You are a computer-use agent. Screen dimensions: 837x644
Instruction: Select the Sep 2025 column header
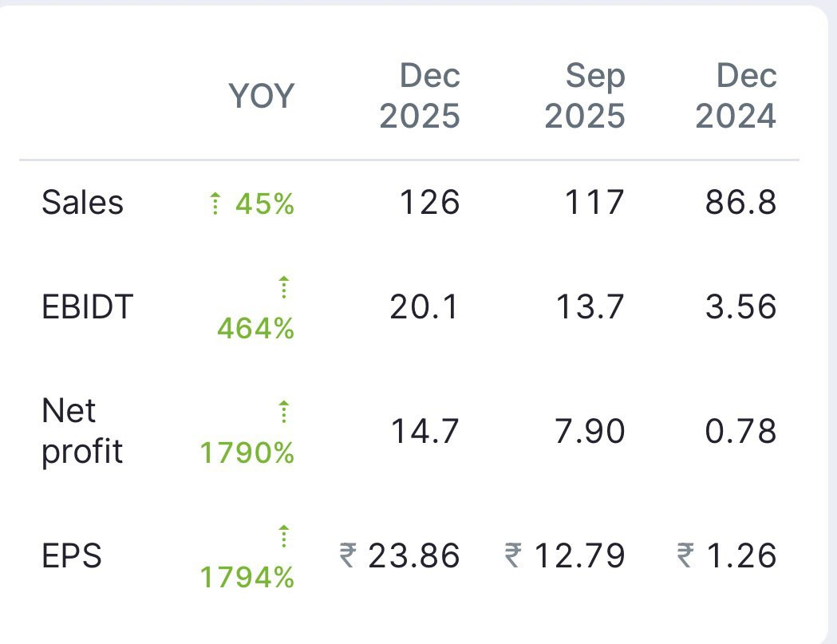(x=585, y=97)
